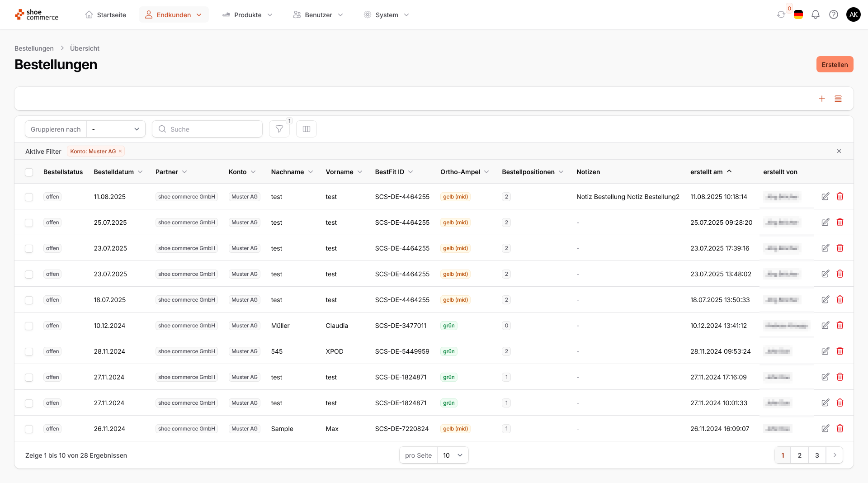Click the sync refresh icon in header
The width and height of the screenshot is (868, 483).
(781, 15)
